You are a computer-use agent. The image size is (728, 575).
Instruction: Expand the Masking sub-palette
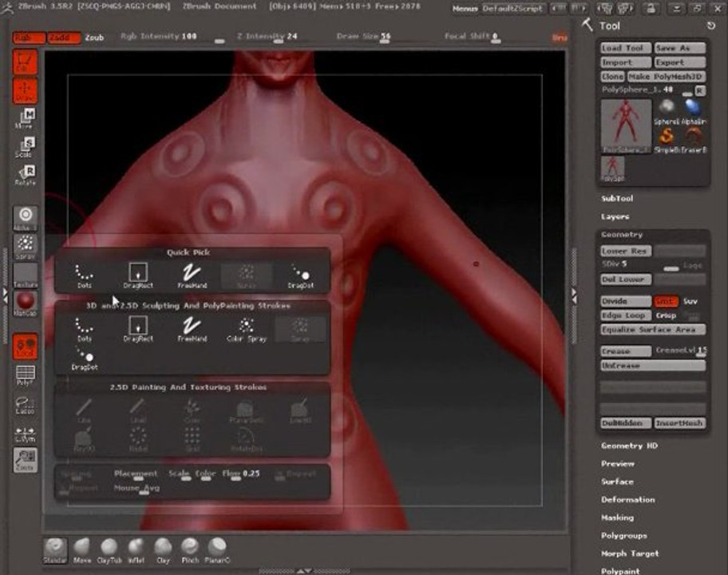(617, 517)
